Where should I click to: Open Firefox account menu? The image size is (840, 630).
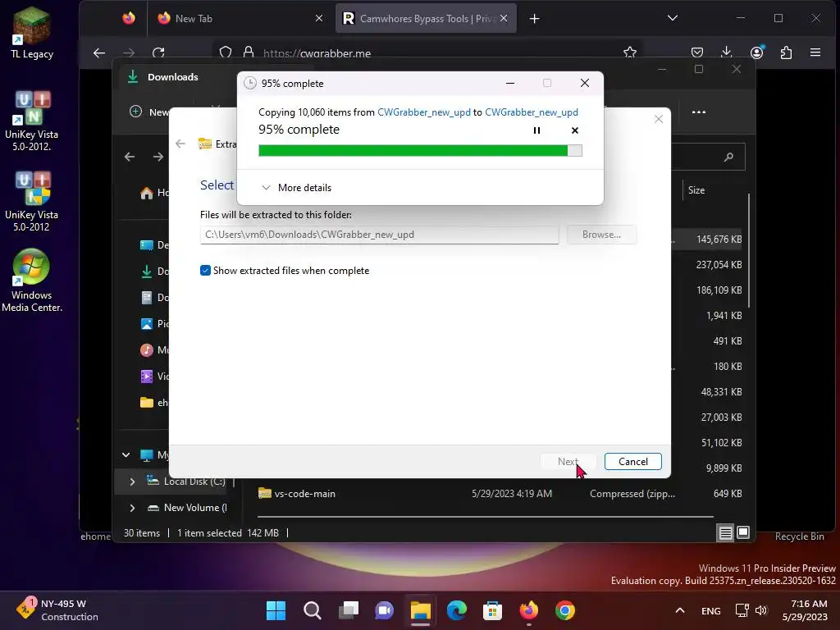tap(756, 52)
